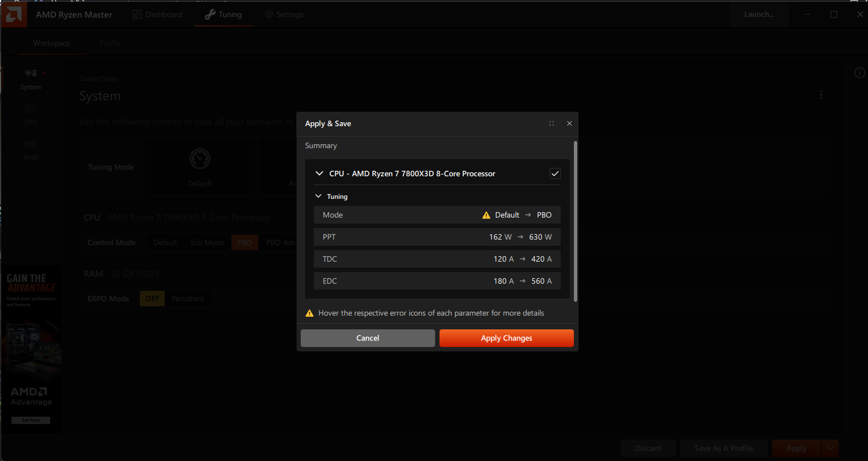Open the three-dot System options menu
The image size is (868, 461).
click(x=821, y=95)
